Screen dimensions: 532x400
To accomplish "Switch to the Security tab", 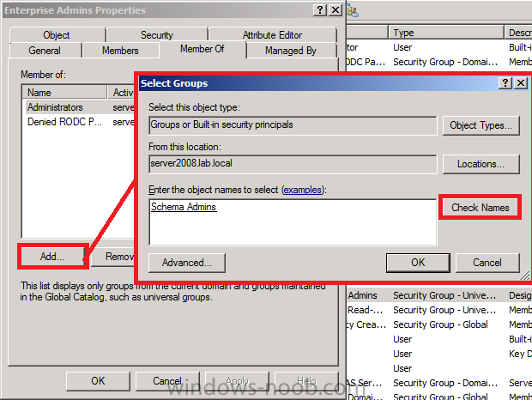I will [157, 34].
